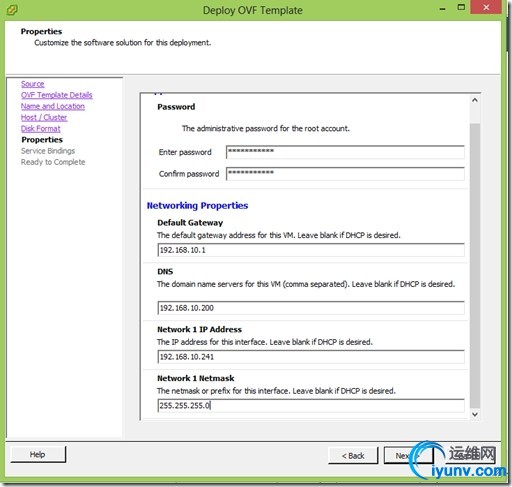Viewport: 512px width, 487px height.
Task: Click the properties panel scrollbar thumb
Action: [x=475, y=266]
